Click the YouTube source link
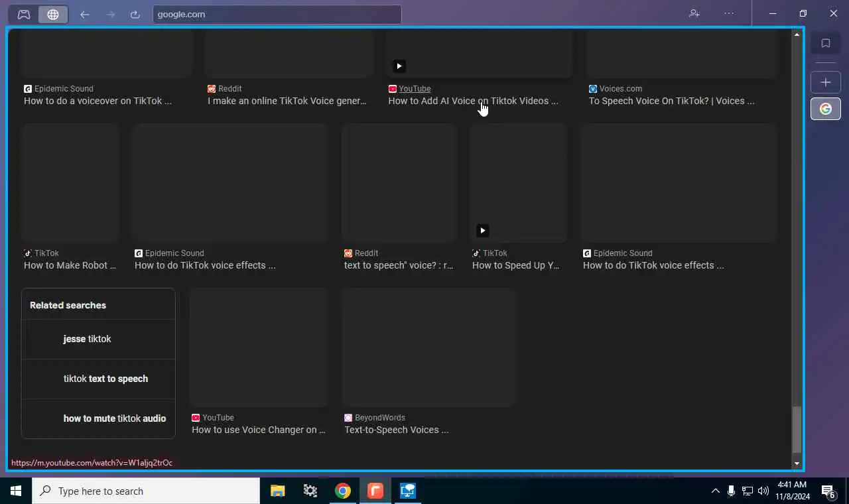Viewport: 849px width, 504px height. click(415, 89)
